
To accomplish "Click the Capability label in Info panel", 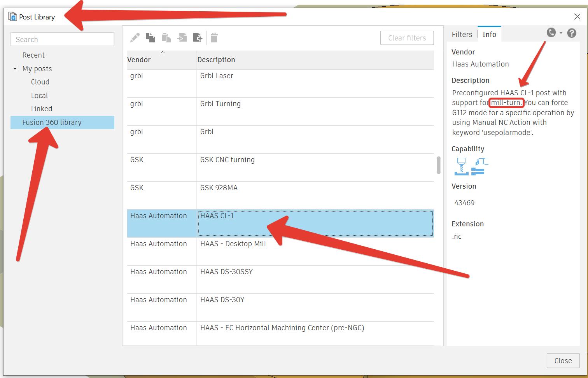I will (468, 149).
